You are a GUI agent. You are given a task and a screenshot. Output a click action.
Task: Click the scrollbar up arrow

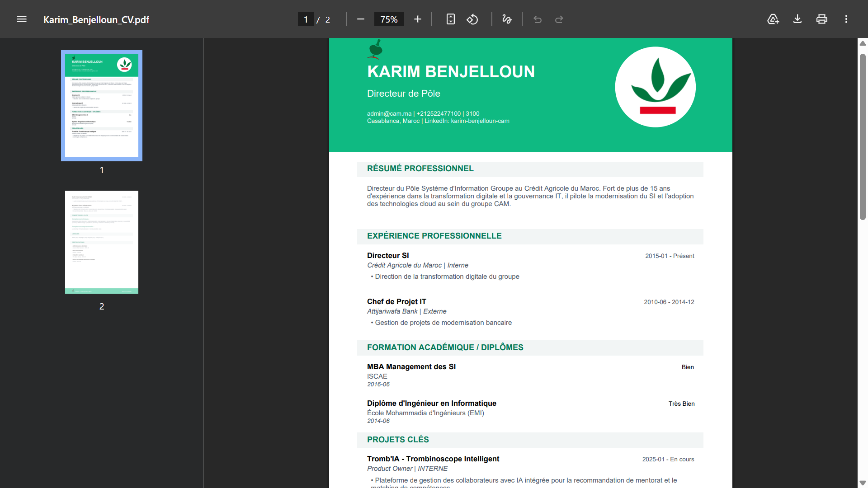tap(863, 43)
